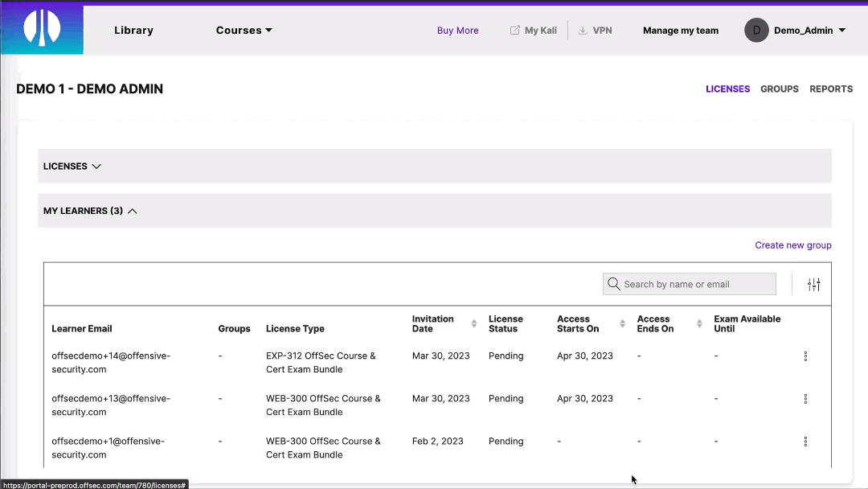Image resolution: width=868 pixels, height=489 pixels.
Task: Open the filter sliders icon above the table
Action: pyautogui.click(x=813, y=284)
